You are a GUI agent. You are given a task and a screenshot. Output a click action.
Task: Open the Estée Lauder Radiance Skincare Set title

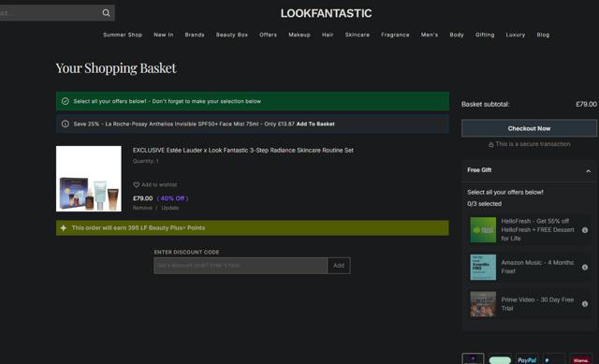coord(243,150)
